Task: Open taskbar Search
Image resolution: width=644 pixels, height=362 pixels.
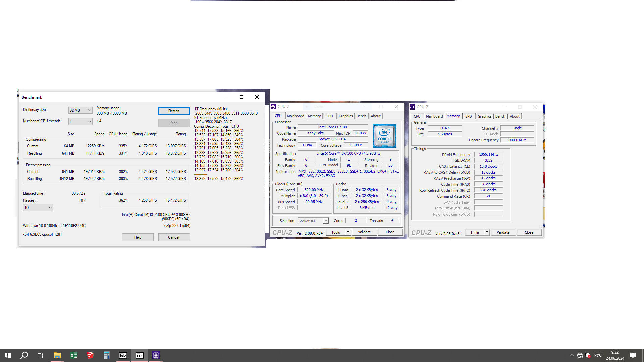Action: coord(24,355)
